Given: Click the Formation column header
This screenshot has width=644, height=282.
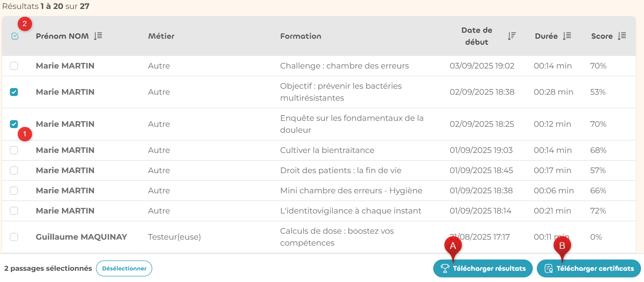Looking at the screenshot, I should pos(300,36).
